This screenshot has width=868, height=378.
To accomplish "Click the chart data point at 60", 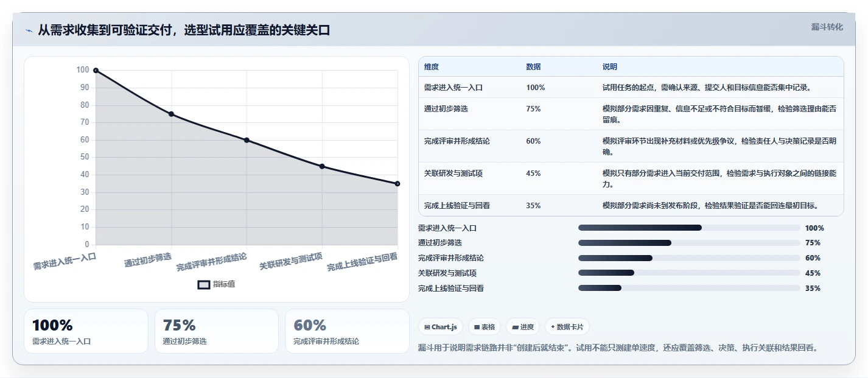I will pos(247,140).
